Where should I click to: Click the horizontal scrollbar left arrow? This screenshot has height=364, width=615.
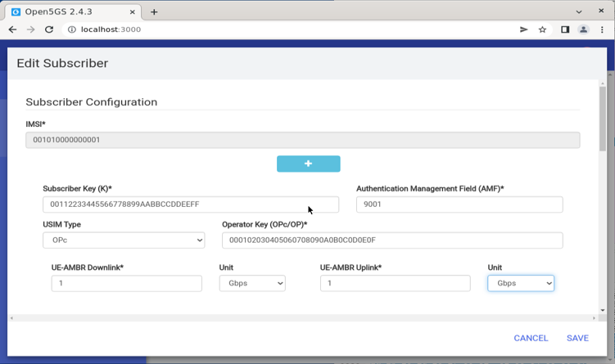pos(11,318)
